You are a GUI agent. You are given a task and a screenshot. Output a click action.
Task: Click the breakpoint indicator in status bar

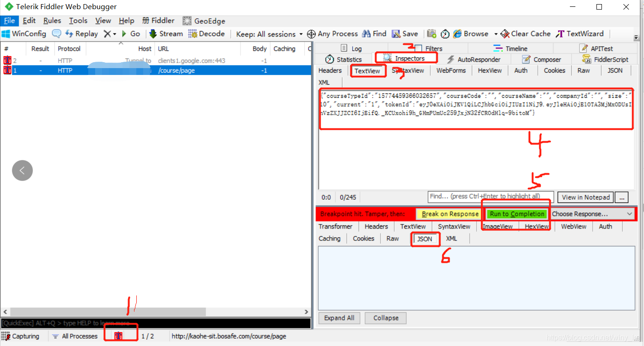click(118, 336)
